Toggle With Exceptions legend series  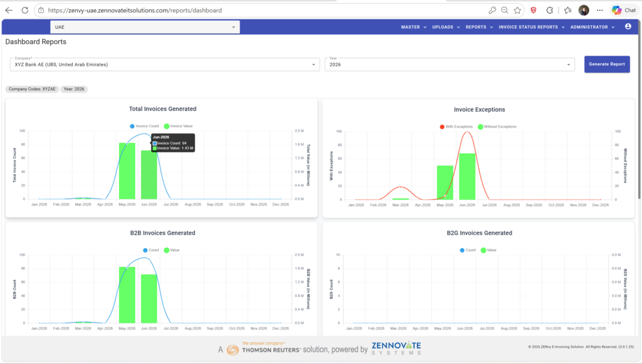coord(456,127)
